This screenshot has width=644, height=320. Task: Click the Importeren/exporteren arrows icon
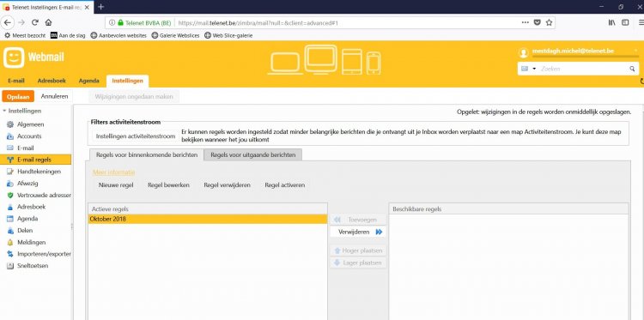[x=10, y=254]
